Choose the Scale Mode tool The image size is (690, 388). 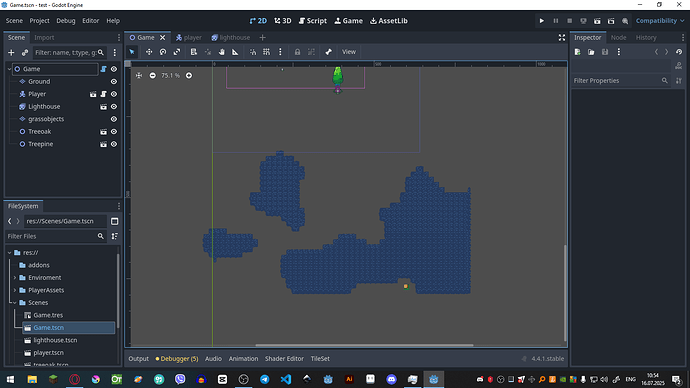pyautogui.click(x=177, y=52)
